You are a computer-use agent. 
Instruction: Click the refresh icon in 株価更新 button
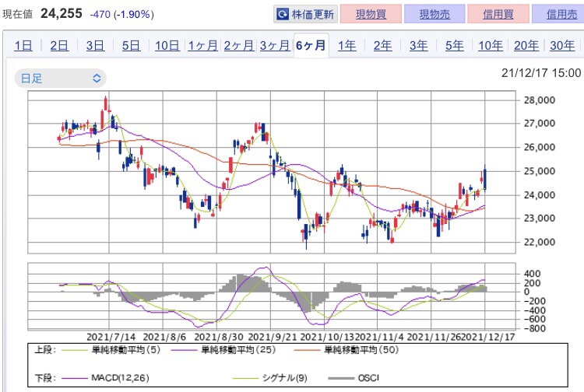(283, 14)
